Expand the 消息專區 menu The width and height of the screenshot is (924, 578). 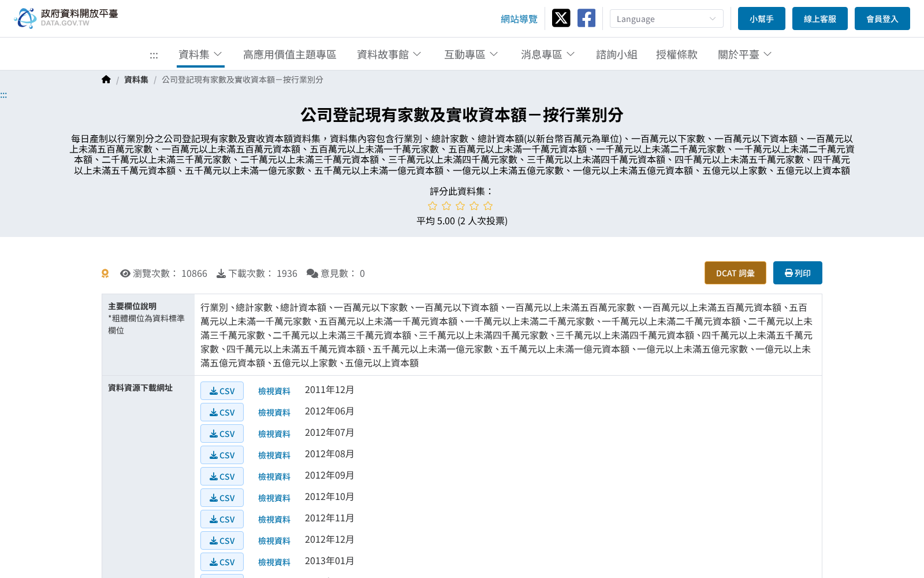click(548, 54)
